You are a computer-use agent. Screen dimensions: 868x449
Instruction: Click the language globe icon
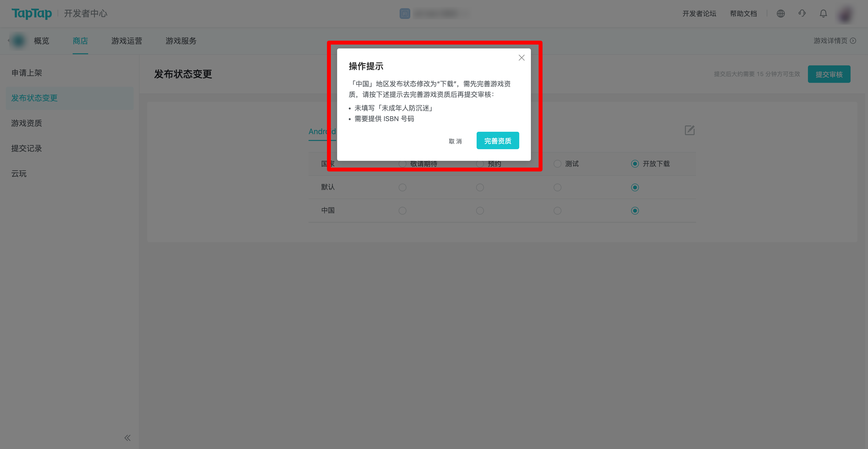[x=781, y=14]
